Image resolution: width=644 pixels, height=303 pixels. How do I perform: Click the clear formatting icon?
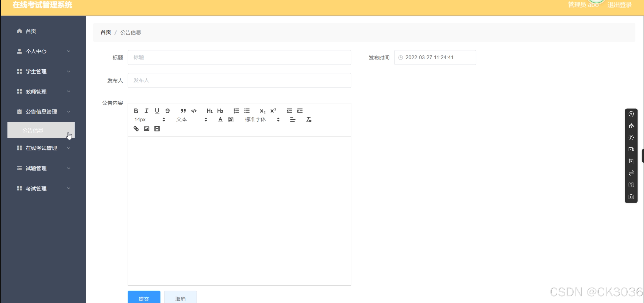pyautogui.click(x=309, y=120)
